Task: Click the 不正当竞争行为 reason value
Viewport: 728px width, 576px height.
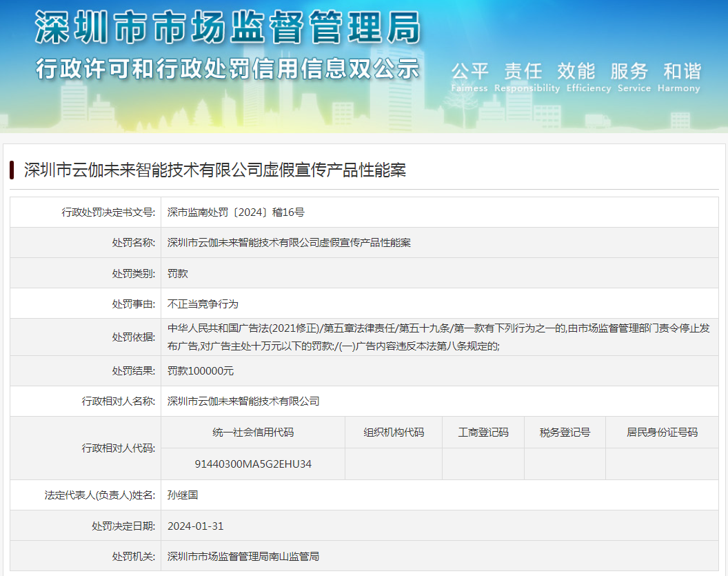Action: (203, 304)
